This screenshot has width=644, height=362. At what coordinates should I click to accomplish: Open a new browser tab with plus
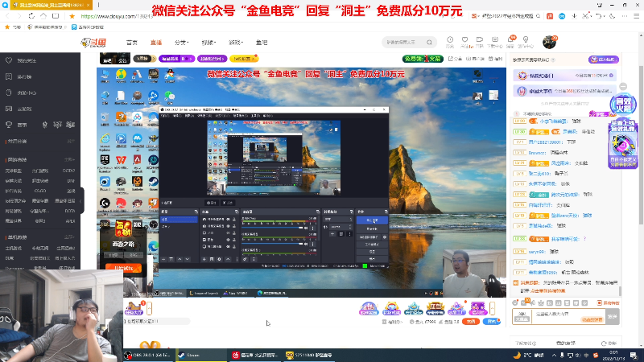[98, 5]
